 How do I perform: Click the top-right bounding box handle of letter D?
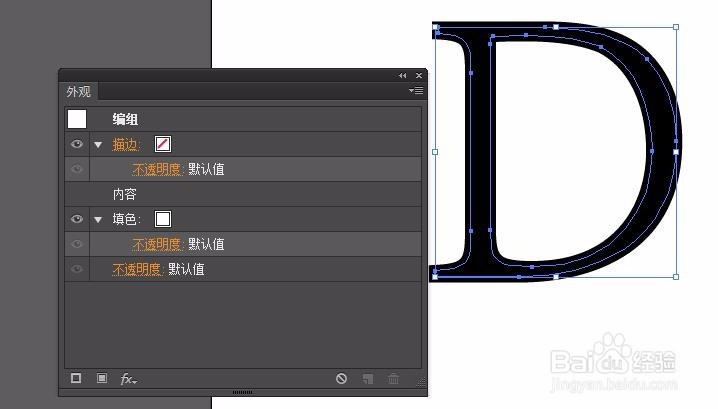click(x=676, y=27)
